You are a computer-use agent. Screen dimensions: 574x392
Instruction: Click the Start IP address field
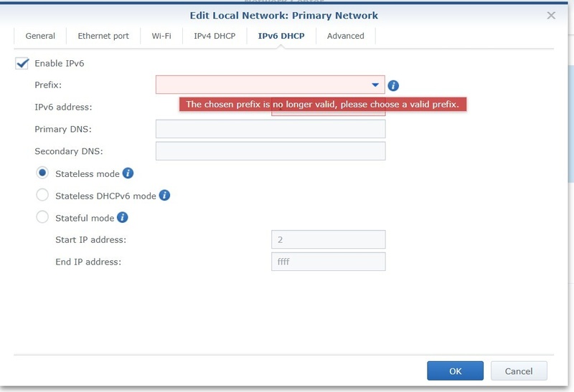click(329, 239)
